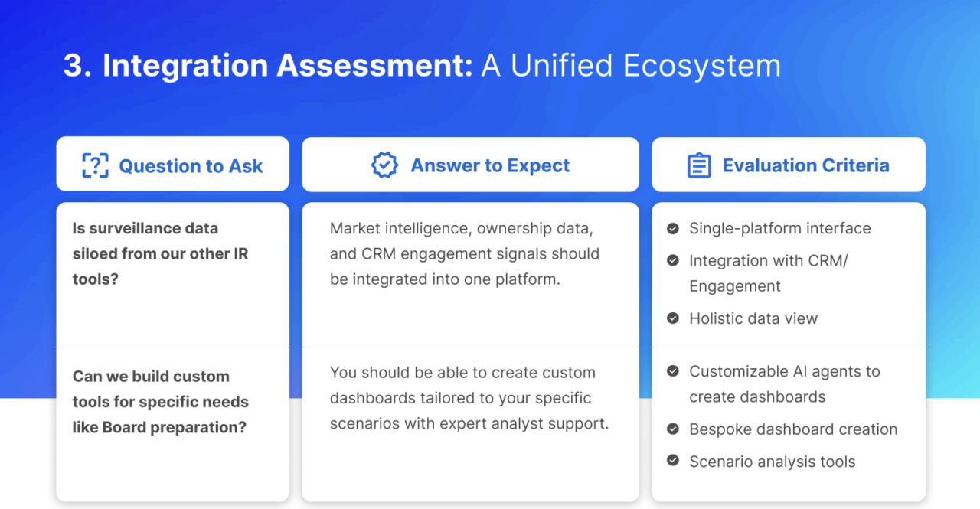Click the Integration Assessment slide title

click(423, 66)
